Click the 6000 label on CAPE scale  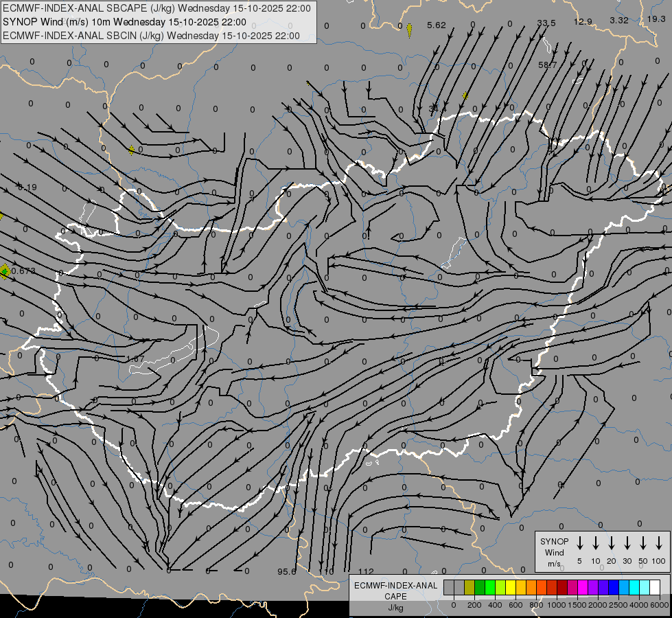click(659, 605)
